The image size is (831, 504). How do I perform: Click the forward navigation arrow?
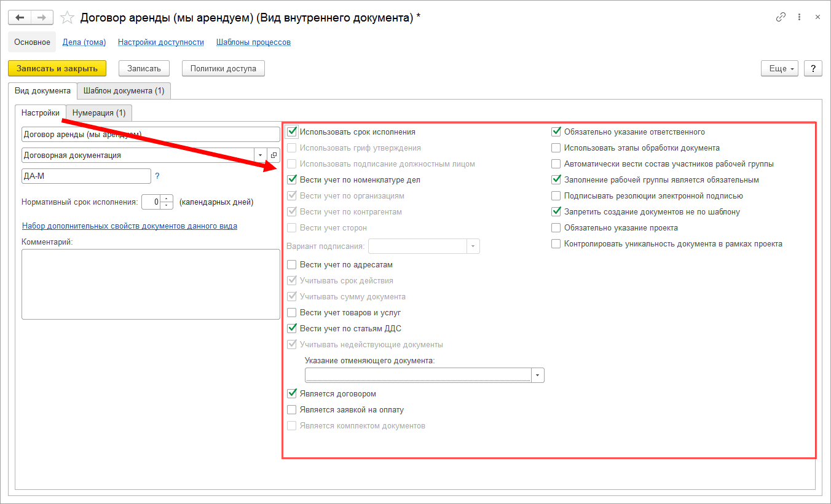[42, 17]
